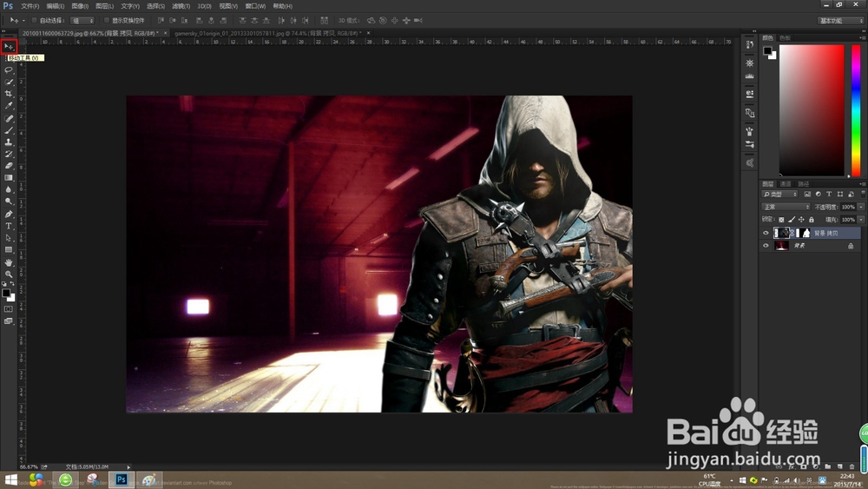The height and width of the screenshot is (489, 868).
Task: Select the Blur tool
Action: [x=9, y=189]
